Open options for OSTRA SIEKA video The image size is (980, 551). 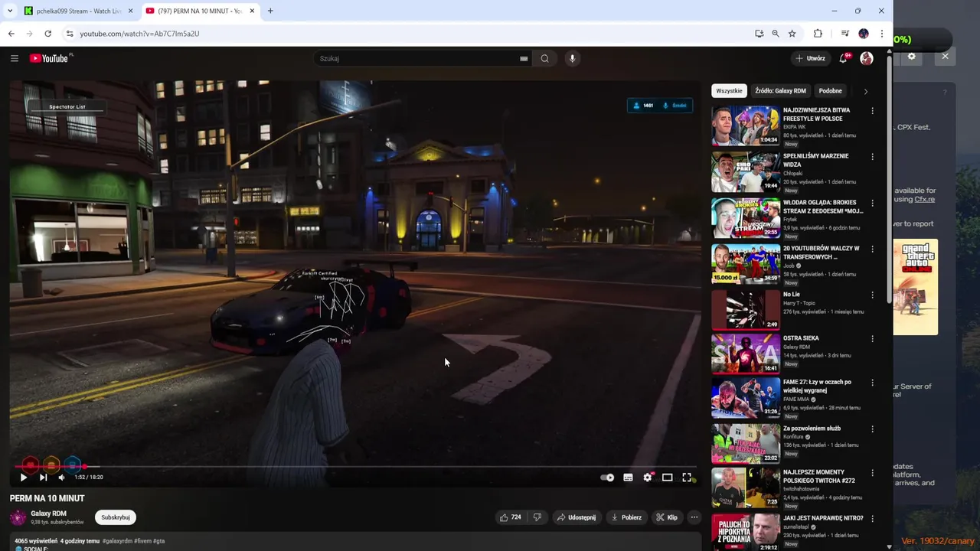coord(872,338)
